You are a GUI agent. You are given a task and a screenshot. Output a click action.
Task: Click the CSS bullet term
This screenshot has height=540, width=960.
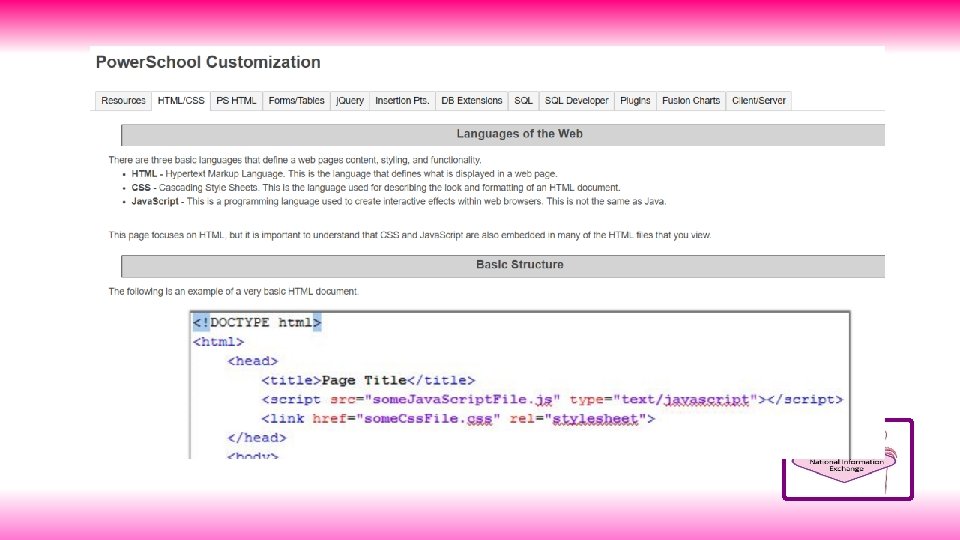(x=141, y=188)
